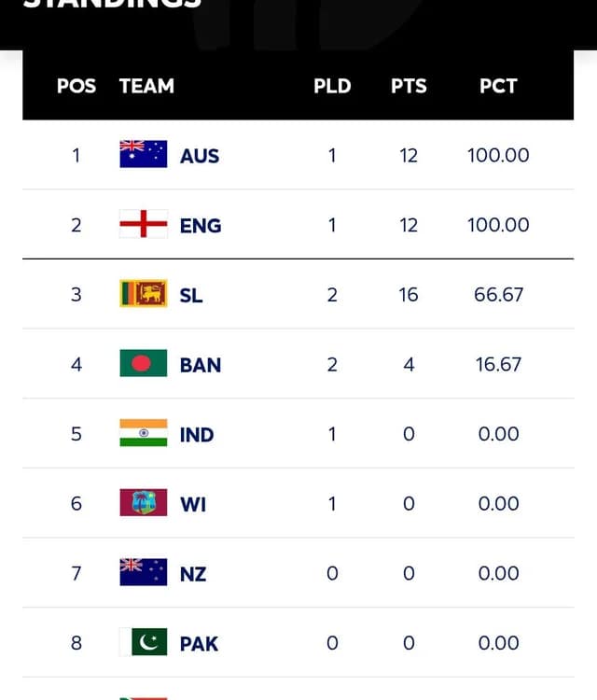This screenshot has height=700, width=597.
Task: Sort standings by the PTS column header
Action: point(409,86)
